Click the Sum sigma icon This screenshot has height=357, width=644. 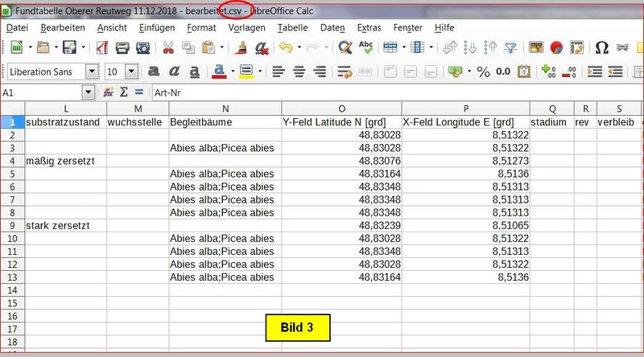[x=124, y=92]
